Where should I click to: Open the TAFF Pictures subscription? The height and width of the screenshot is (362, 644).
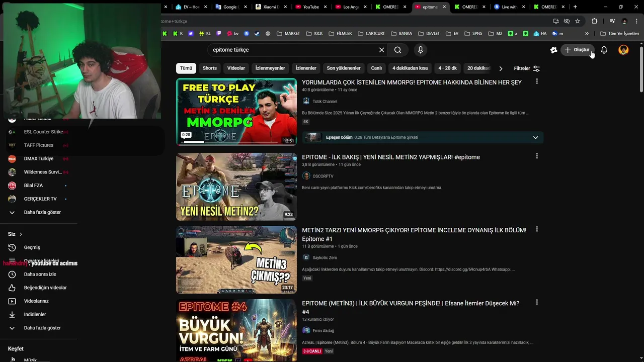tap(38, 145)
